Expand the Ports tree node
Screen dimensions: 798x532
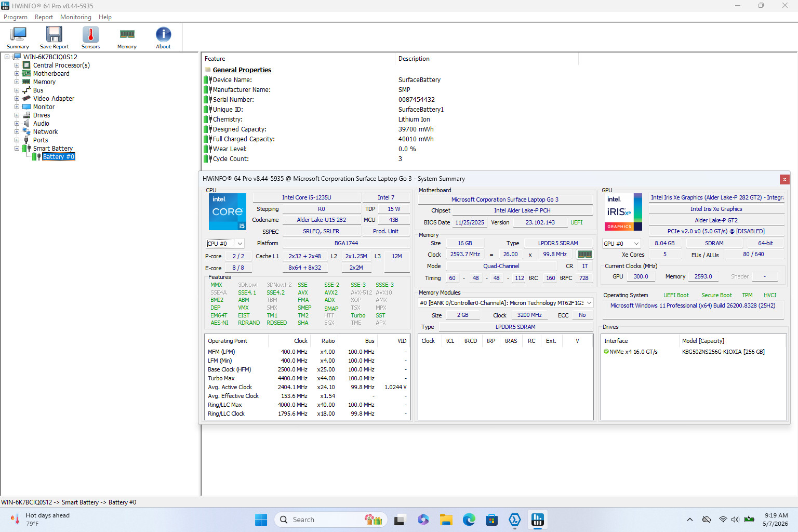tap(17, 140)
